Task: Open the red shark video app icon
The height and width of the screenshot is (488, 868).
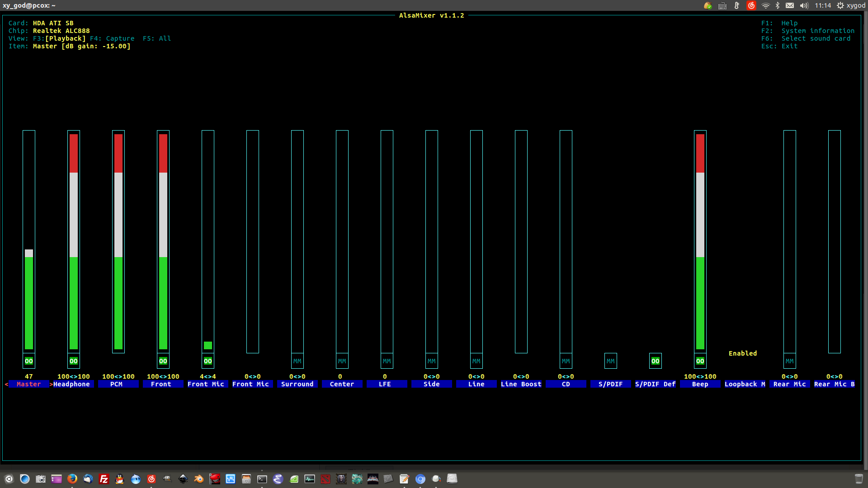Action: [215, 479]
